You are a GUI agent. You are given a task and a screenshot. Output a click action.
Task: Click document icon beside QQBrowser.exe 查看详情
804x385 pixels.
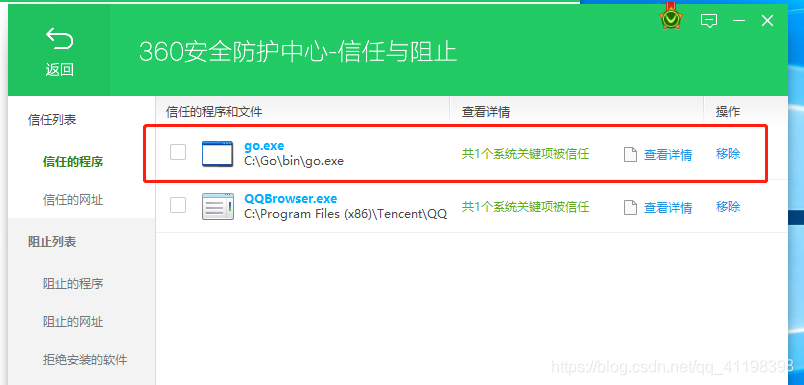click(630, 208)
